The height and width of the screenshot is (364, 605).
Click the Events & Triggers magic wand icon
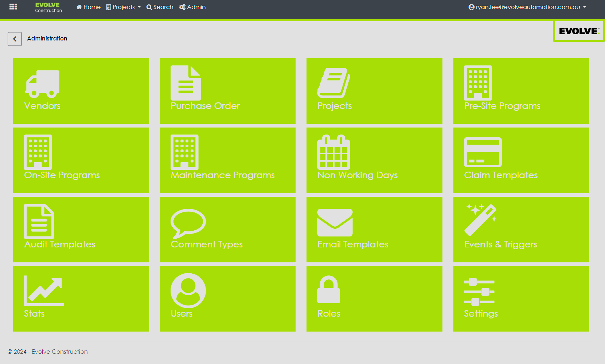tap(481, 220)
